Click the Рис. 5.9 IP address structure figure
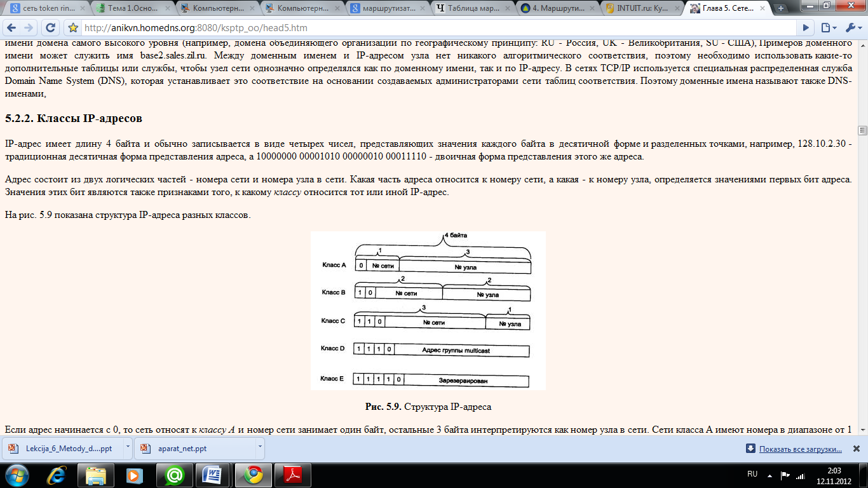Image resolution: width=868 pixels, height=488 pixels. (x=428, y=310)
